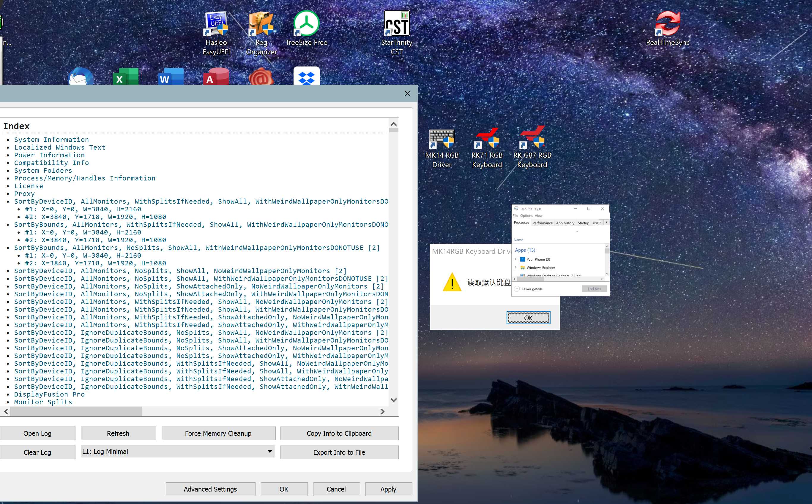This screenshot has width=812, height=504.
Task: Expand Your Phone group in Task Manager
Action: coord(515,259)
